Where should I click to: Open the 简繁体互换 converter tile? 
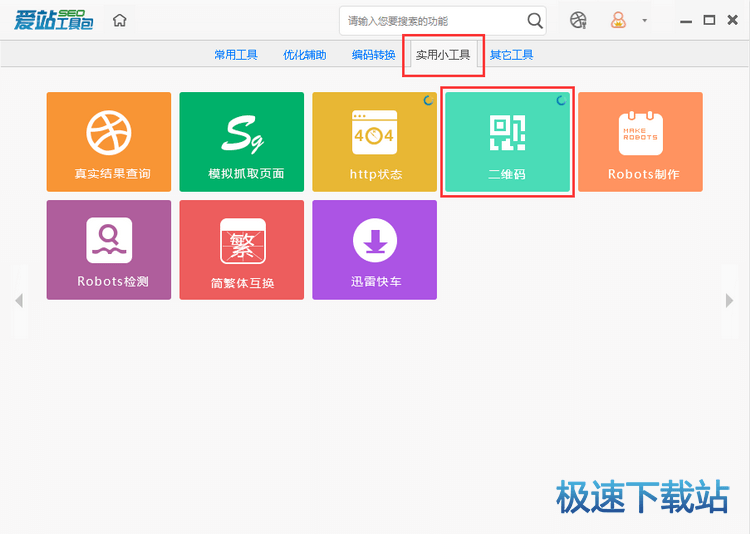coord(242,250)
